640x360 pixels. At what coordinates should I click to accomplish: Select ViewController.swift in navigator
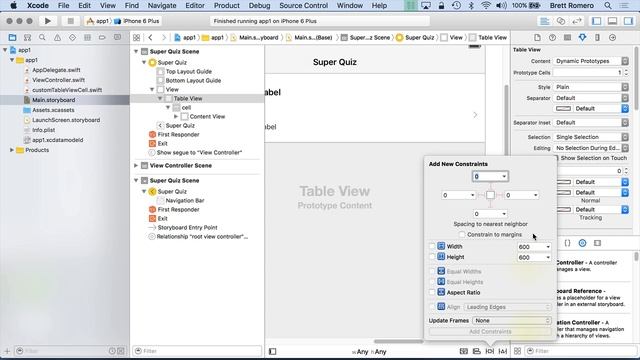pos(58,80)
